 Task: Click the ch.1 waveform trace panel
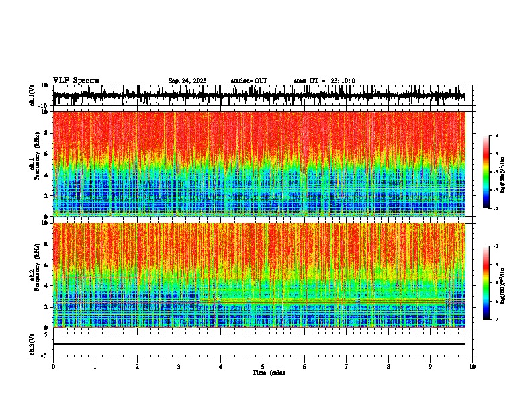coord(263,95)
